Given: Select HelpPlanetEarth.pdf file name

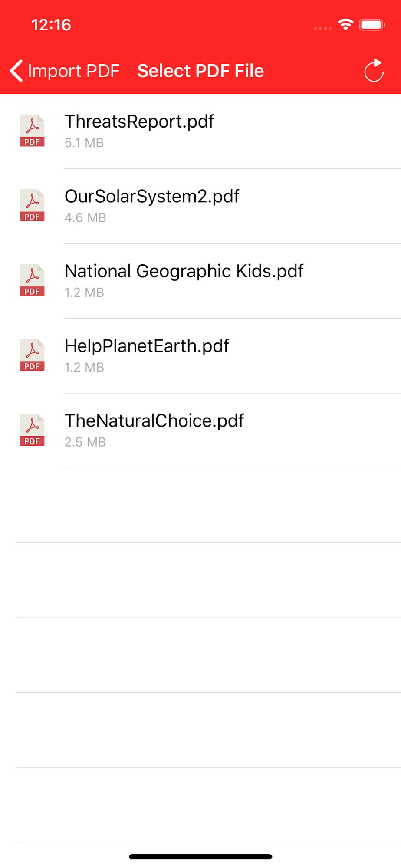Looking at the screenshot, I should tap(147, 346).
